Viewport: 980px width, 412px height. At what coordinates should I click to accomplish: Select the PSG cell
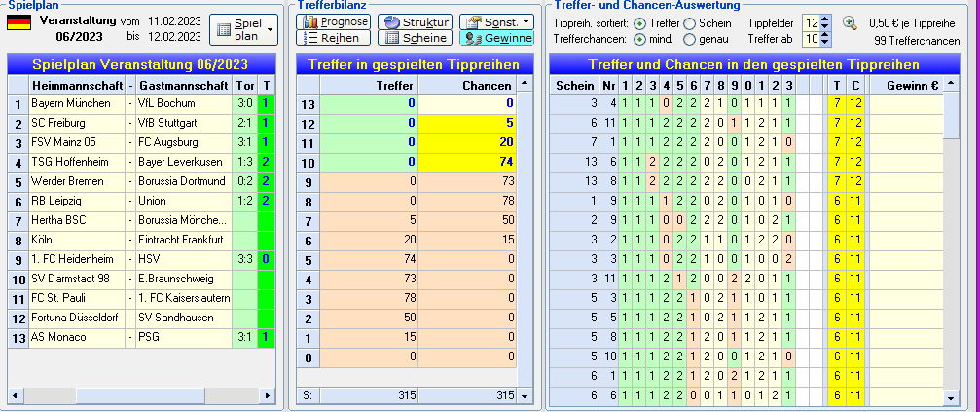(x=184, y=337)
